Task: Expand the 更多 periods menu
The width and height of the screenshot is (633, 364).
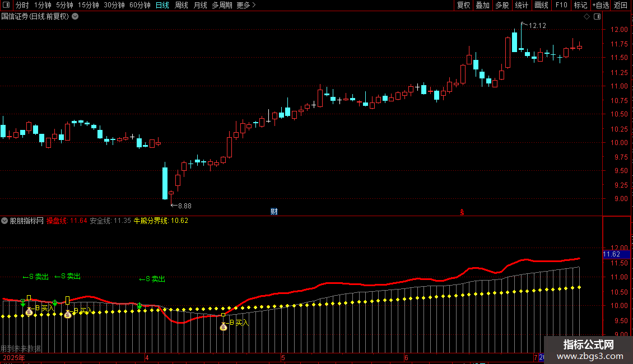Action: click(x=246, y=5)
